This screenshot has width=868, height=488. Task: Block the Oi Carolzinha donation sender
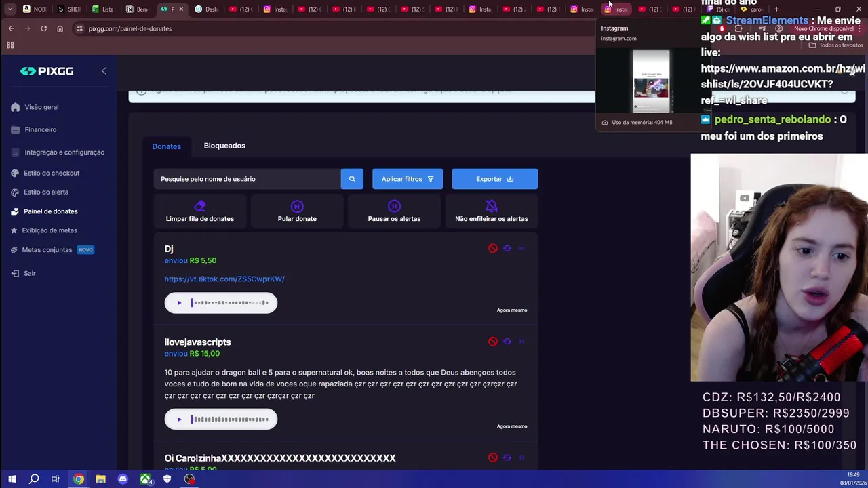pos(493,457)
